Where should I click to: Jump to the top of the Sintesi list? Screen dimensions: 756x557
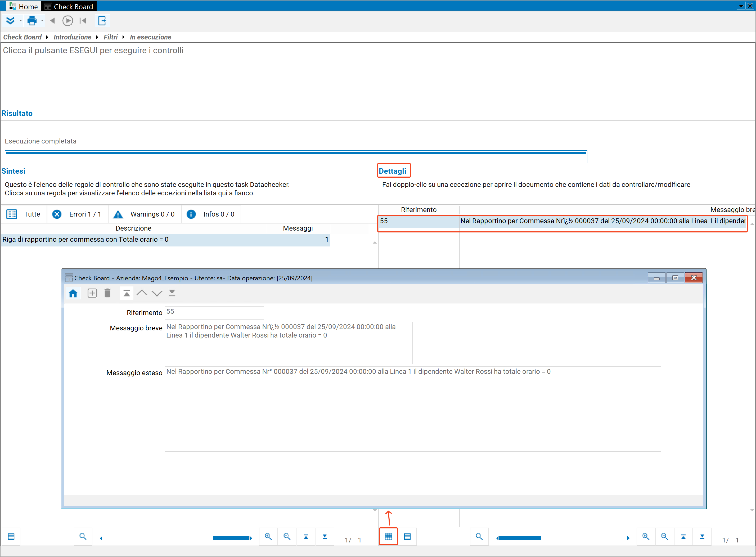[306, 536]
